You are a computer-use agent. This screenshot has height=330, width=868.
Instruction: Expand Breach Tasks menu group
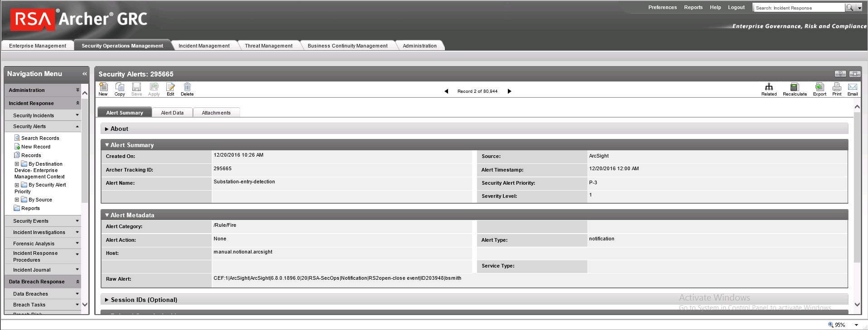click(x=77, y=305)
